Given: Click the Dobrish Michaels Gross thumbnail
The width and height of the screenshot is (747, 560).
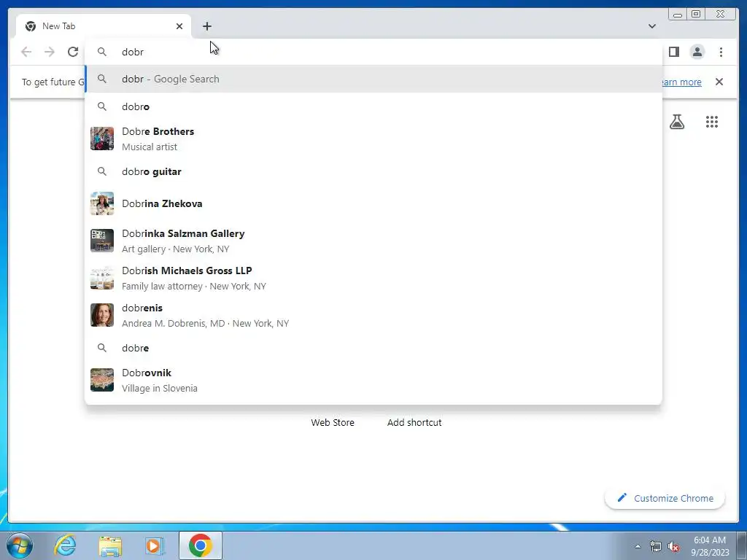Looking at the screenshot, I should pyautogui.click(x=102, y=278).
